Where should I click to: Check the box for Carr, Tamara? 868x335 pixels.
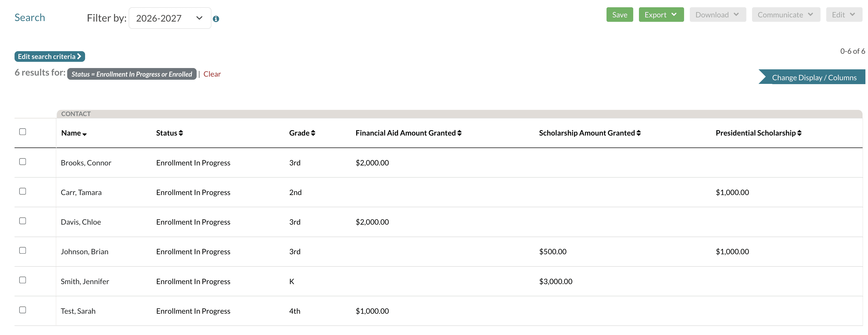23,191
